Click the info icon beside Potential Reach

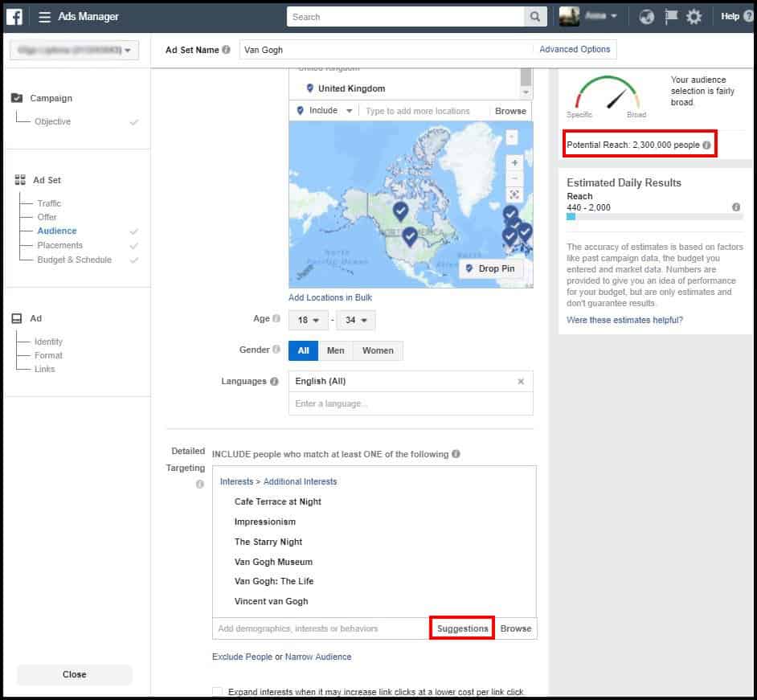coord(706,145)
